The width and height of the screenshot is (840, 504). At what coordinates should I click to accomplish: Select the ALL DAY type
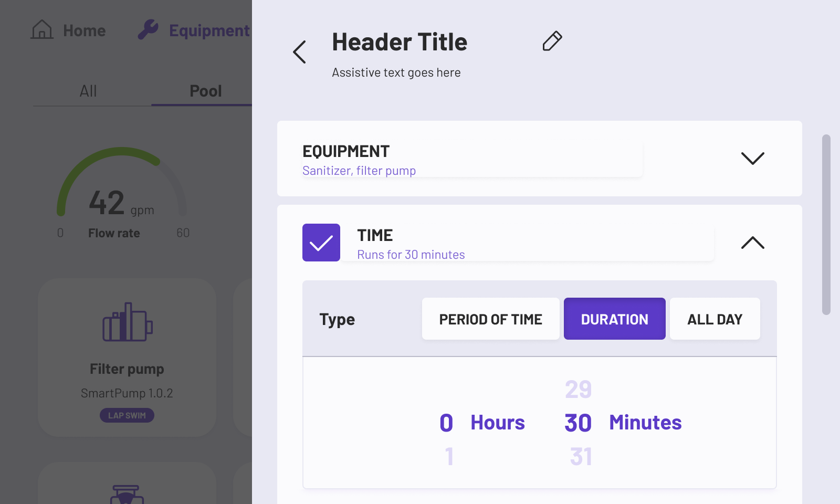point(715,319)
